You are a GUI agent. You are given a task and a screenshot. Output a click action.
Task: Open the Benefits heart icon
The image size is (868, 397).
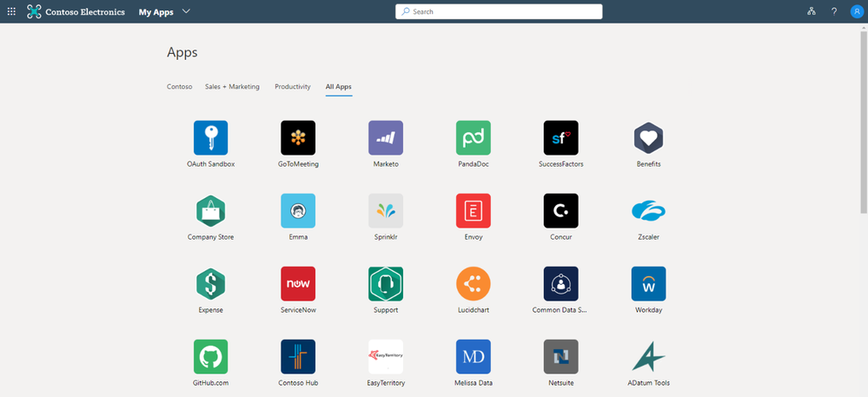[x=648, y=138]
